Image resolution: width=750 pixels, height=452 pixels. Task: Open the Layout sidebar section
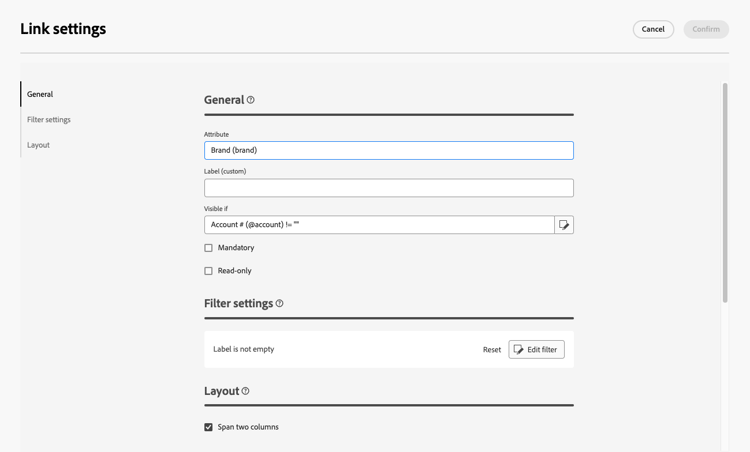pyautogui.click(x=39, y=145)
